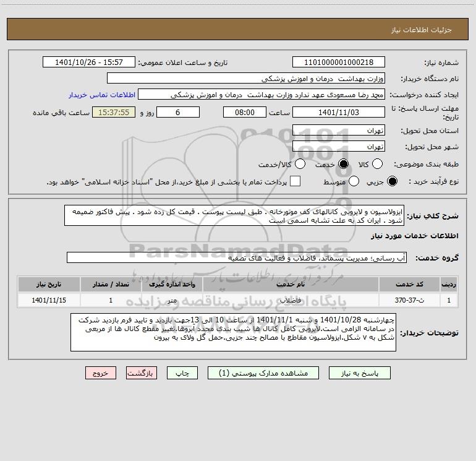Click مشاهده مدارک پیوستی (1) button

[263, 373]
